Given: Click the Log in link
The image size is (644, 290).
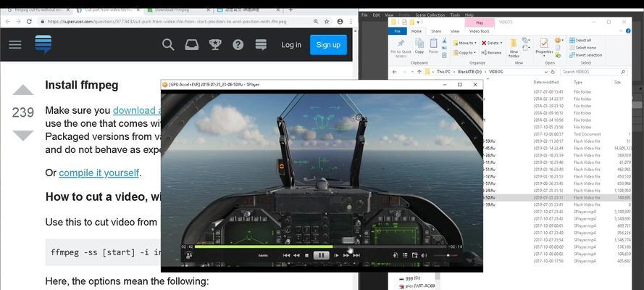Looking at the screenshot, I should pos(291,45).
